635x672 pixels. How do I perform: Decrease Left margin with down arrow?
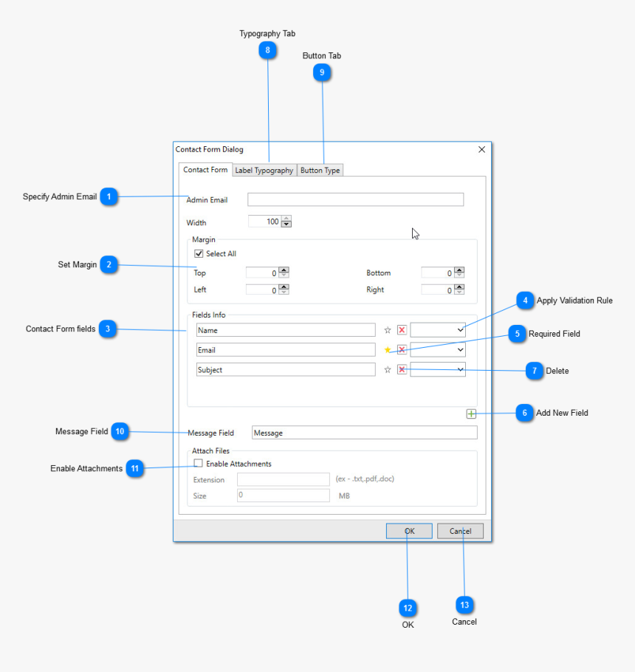284,292
